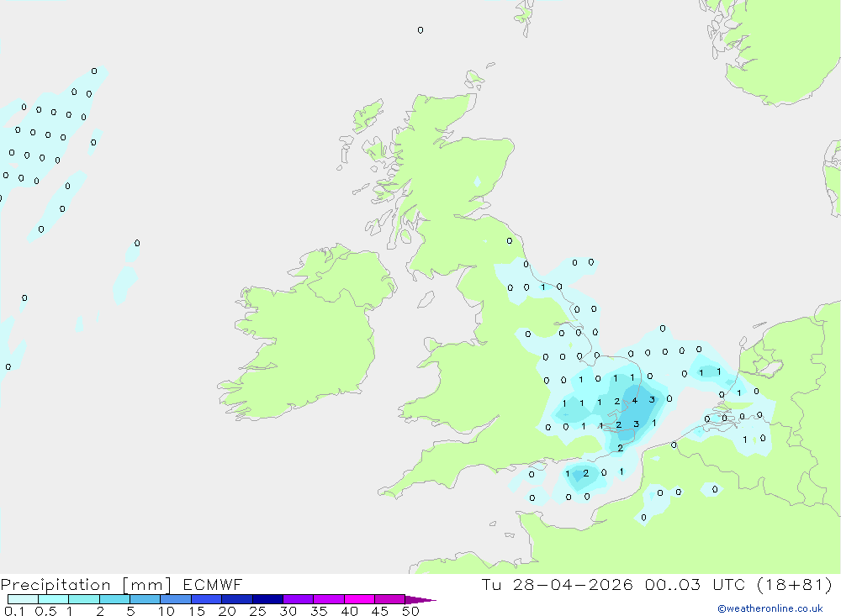The width and height of the screenshot is (841, 616).
Task: Click the '4' precipitation value on map
Action: point(634,401)
